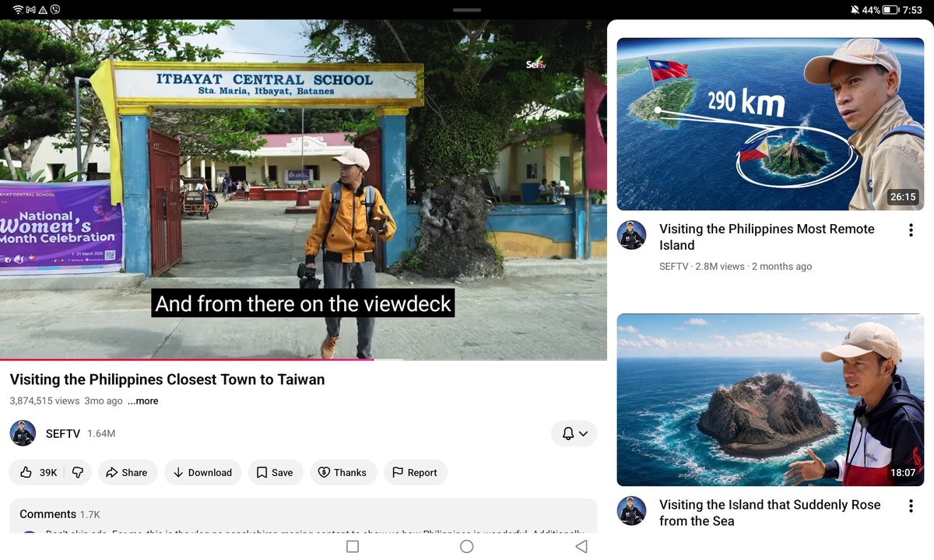Screen dimensions: 934x560
Task: Tap the video player area
Action: 304,189
